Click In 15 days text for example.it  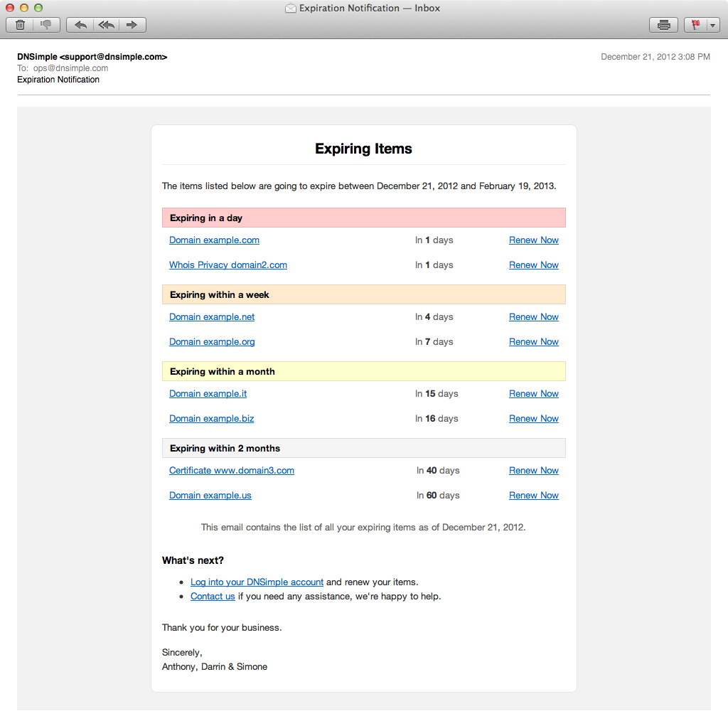tap(437, 393)
